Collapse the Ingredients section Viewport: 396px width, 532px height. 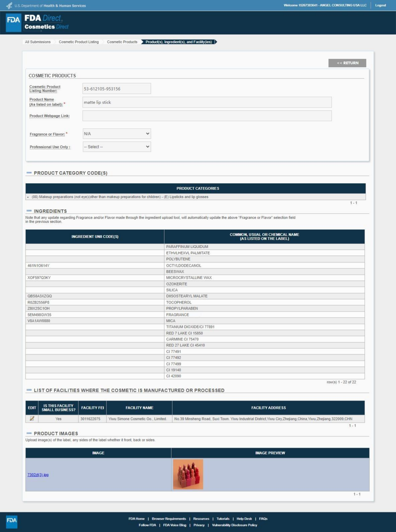click(29, 211)
